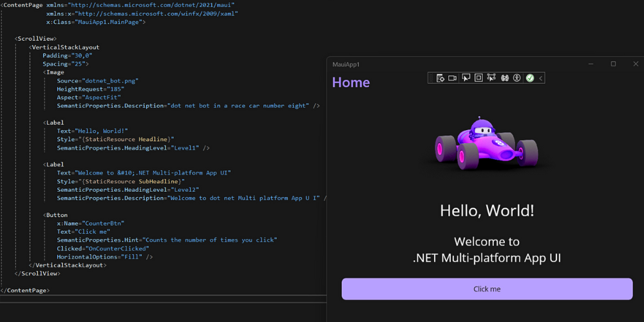The image size is (644, 322).
Task: Click the xmlns:x winfx namespace line
Action: (142, 14)
